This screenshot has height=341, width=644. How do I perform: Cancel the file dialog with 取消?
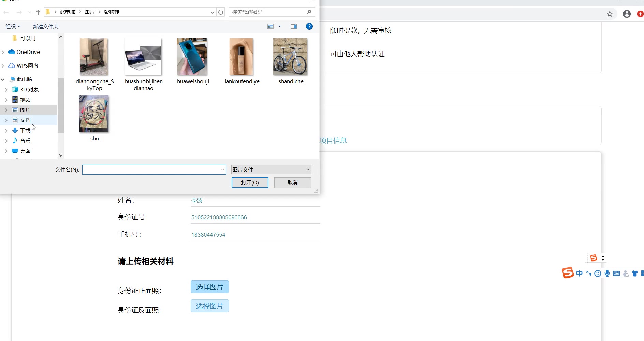click(x=293, y=182)
